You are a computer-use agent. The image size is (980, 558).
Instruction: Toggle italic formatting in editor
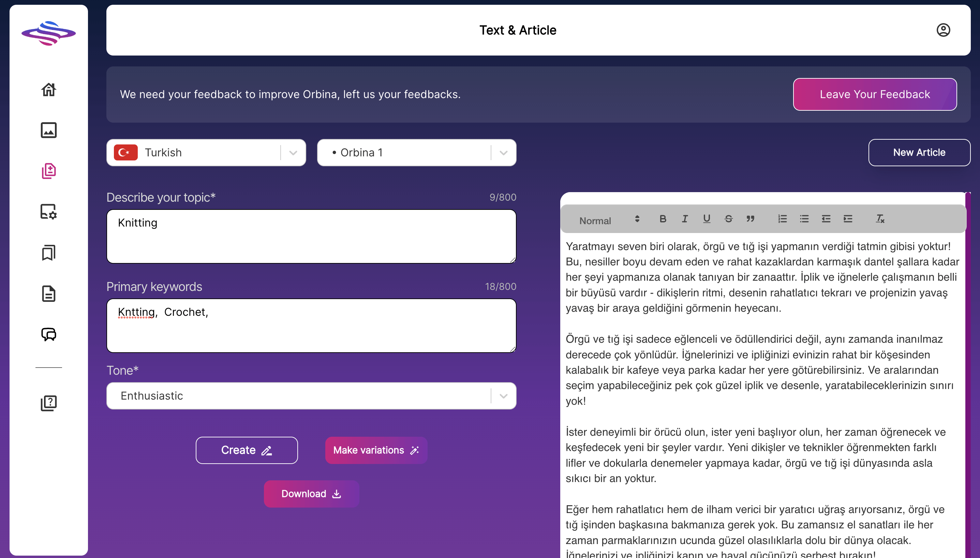[x=685, y=219]
